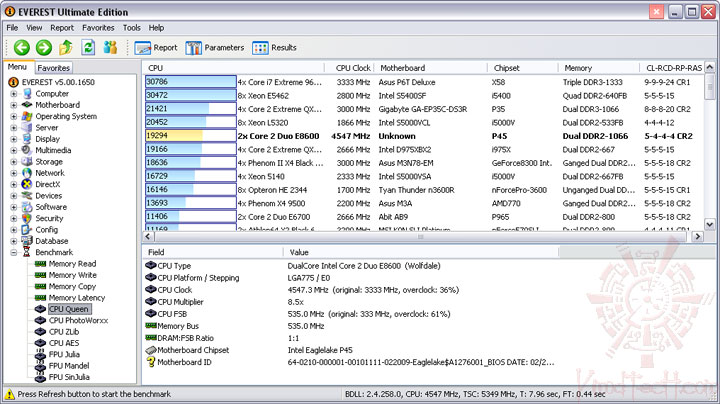Expand the Operating System tree node

[14, 117]
